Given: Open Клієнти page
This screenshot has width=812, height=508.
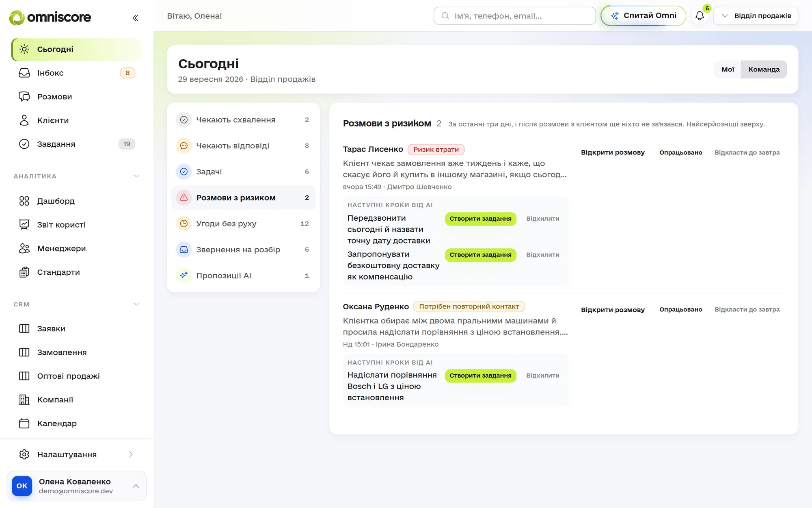Looking at the screenshot, I should click(77, 120).
